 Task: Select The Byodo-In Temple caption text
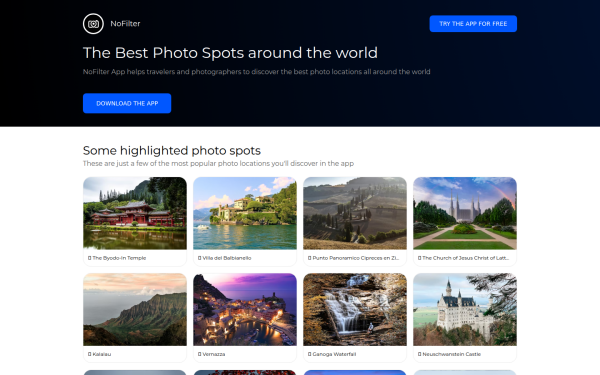pyautogui.click(x=119, y=258)
